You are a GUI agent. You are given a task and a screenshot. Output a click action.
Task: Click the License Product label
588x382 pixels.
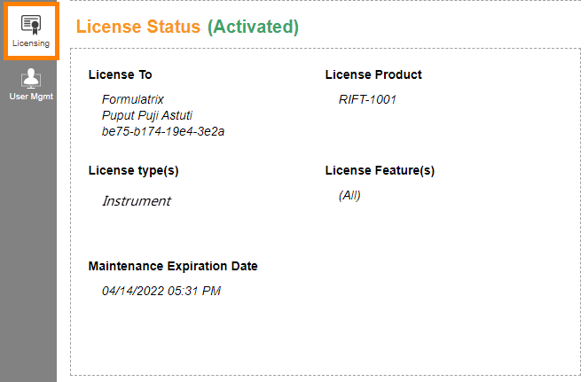[x=373, y=74]
